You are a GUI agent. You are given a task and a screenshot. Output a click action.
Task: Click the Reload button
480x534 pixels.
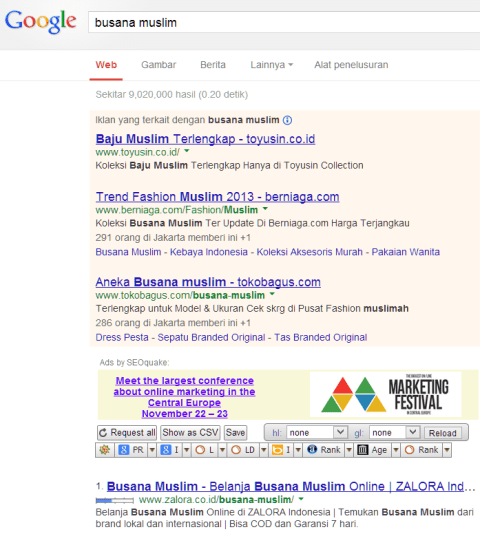point(443,433)
